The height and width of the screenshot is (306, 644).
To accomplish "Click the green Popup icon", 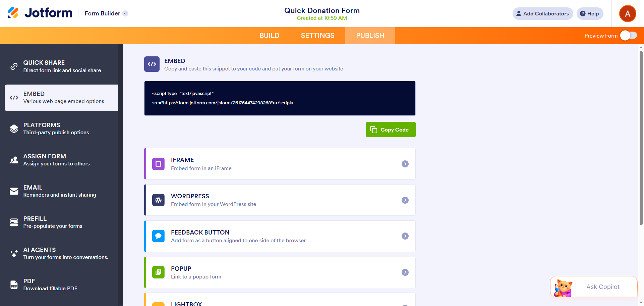I will click(158, 272).
